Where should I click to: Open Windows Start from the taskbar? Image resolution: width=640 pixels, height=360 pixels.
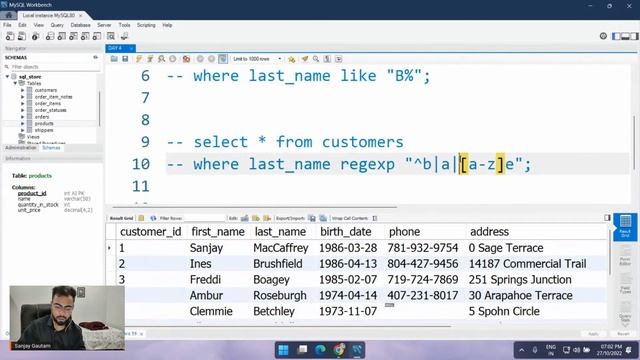point(283,350)
